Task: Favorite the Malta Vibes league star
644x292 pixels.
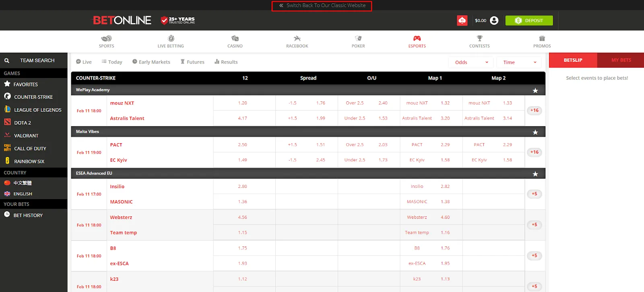Action: 535,132
